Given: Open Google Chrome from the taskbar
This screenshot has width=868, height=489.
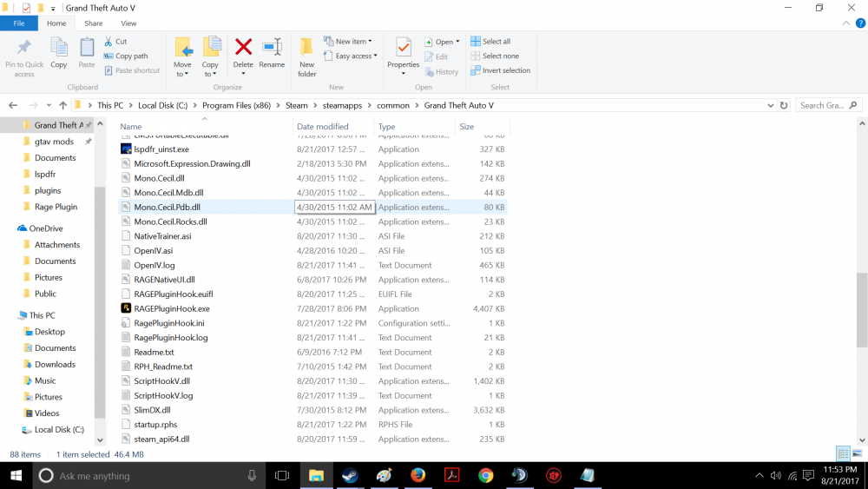Looking at the screenshot, I should pyautogui.click(x=485, y=476).
